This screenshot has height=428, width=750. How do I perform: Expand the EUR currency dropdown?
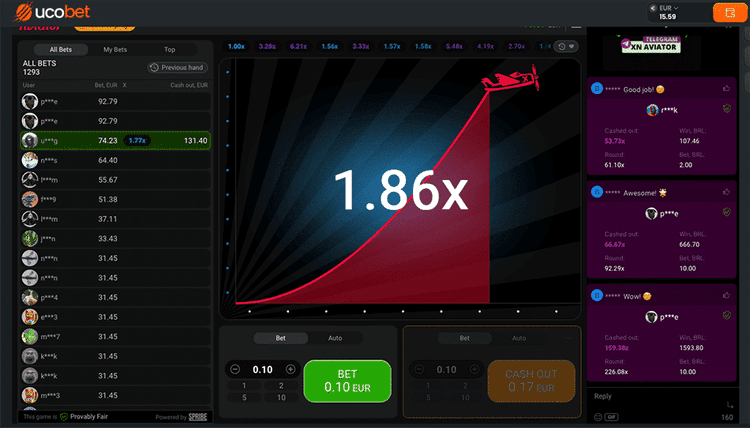[668, 8]
